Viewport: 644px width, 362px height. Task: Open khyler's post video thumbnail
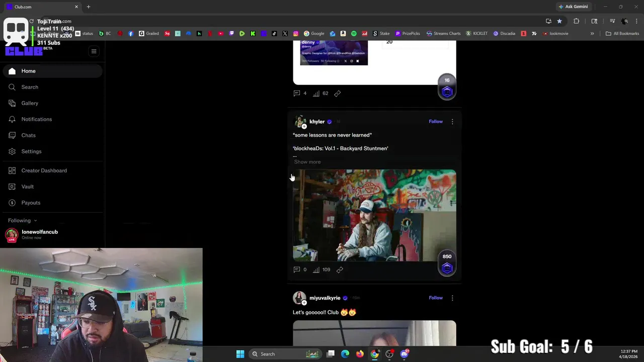click(374, 215)
